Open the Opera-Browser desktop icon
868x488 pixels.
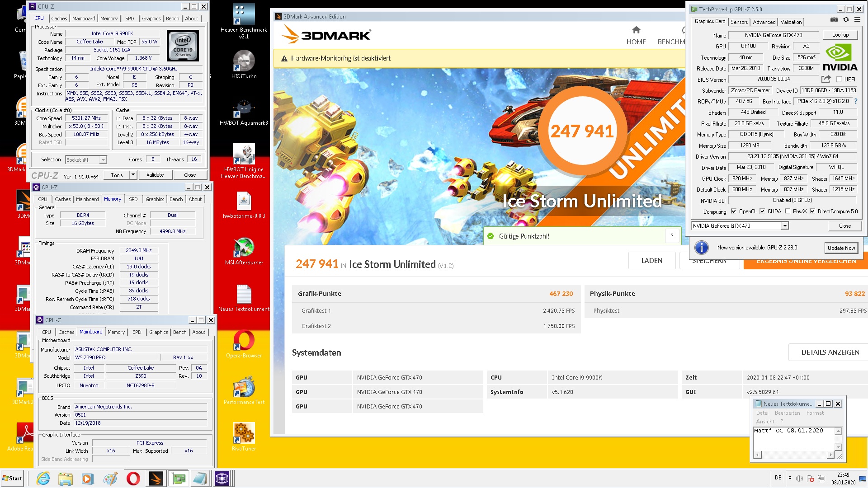pyautogui.click(x=244, y=344)
